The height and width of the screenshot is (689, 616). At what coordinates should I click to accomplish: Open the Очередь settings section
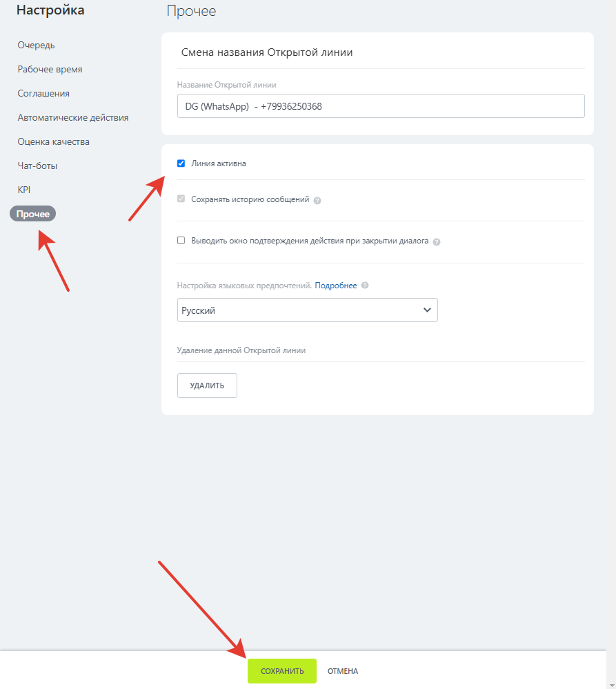36,46
